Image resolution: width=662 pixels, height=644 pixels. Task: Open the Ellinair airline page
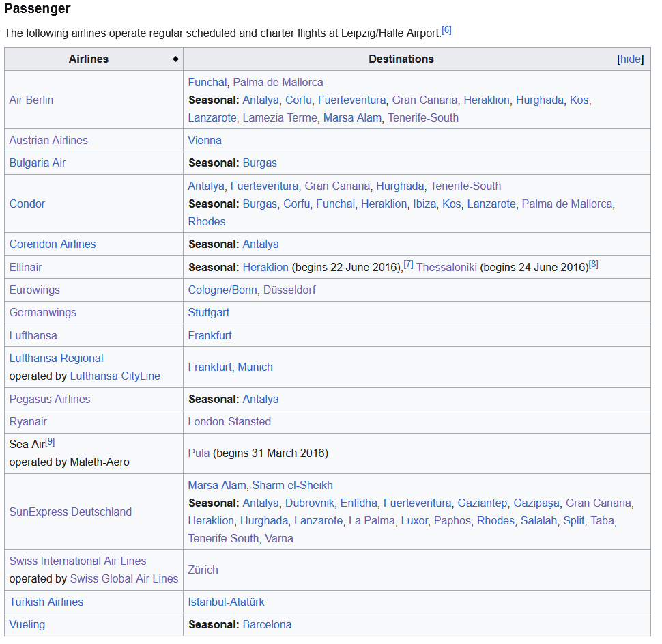click(x=26, y=267)
